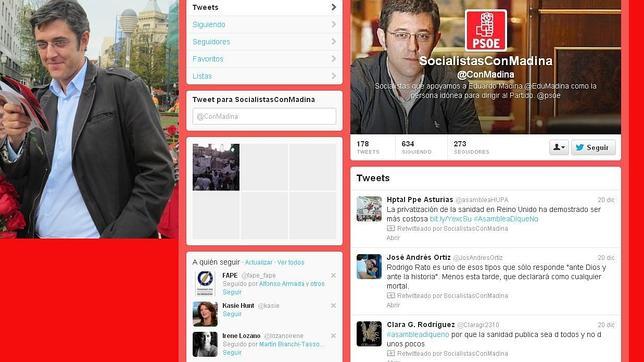This screenshot has width=644, height=362.
Task: Open the bit.ly link in tweet
Action: 450,219
